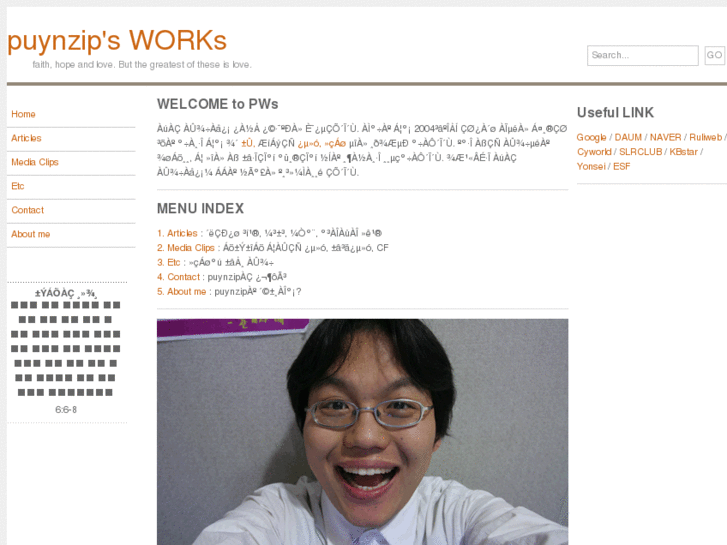727x545 pixels.
Task: Select Articles in the left sidebar menu
Action: (26, 138)
